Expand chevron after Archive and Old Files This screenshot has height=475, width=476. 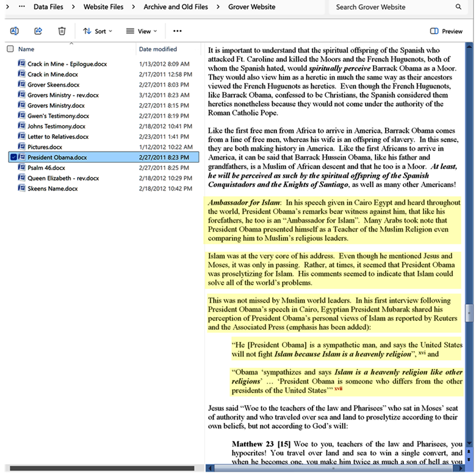[x=217, y=7]
